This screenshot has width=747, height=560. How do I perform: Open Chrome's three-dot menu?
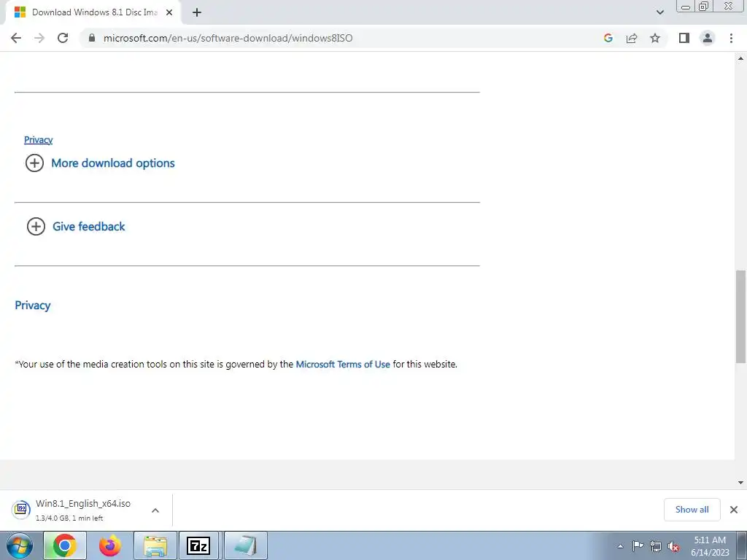coord(731,38)
